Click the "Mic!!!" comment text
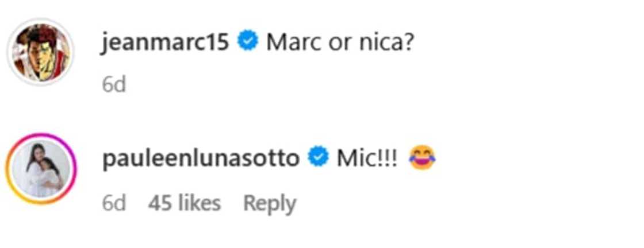644x248 pixels. [367, 158]
